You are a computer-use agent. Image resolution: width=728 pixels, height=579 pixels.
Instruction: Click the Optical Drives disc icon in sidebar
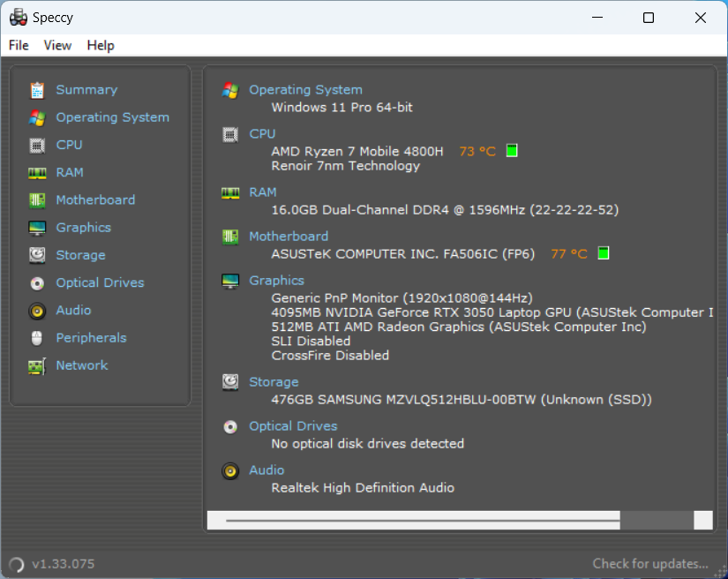(37, 283)
